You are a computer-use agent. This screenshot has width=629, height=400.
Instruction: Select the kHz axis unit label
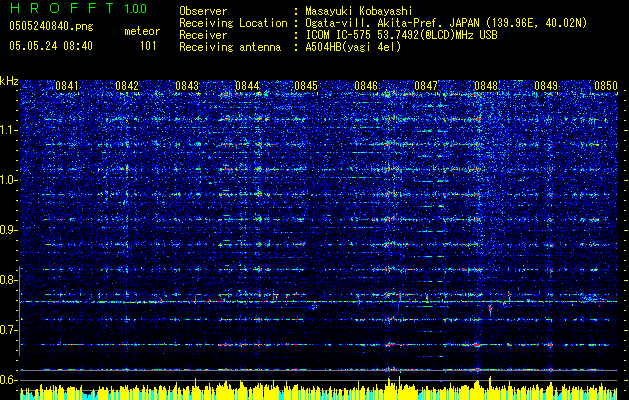[9, 81]
